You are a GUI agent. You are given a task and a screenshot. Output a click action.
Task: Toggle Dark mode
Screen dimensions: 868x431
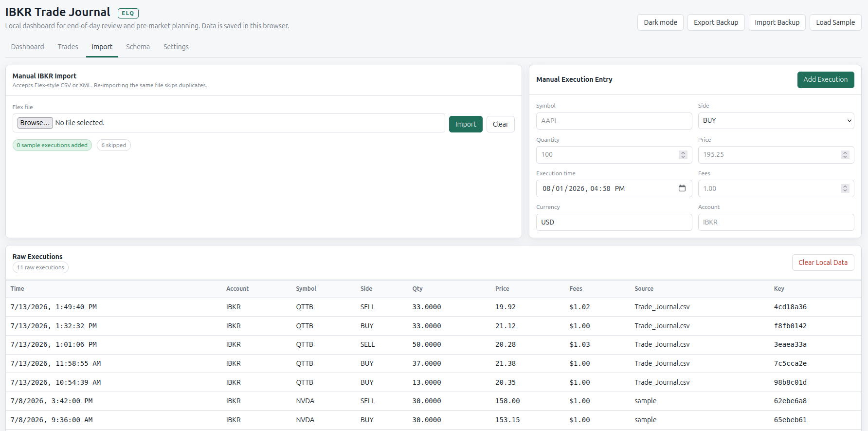pos(660,22)
